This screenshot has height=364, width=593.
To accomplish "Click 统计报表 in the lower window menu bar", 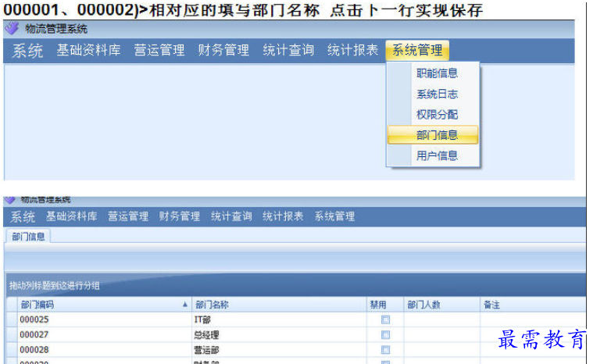I will pyautogui.click(x=283, y=216).
